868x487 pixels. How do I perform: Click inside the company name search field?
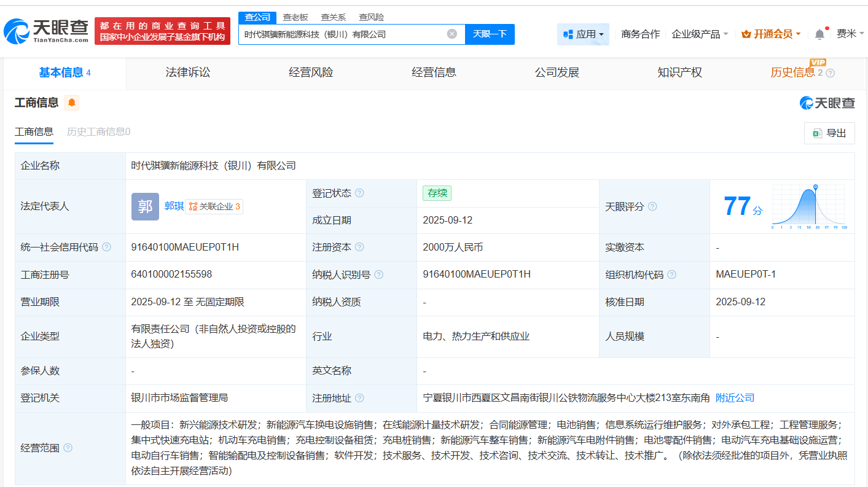tap(344, 34)
